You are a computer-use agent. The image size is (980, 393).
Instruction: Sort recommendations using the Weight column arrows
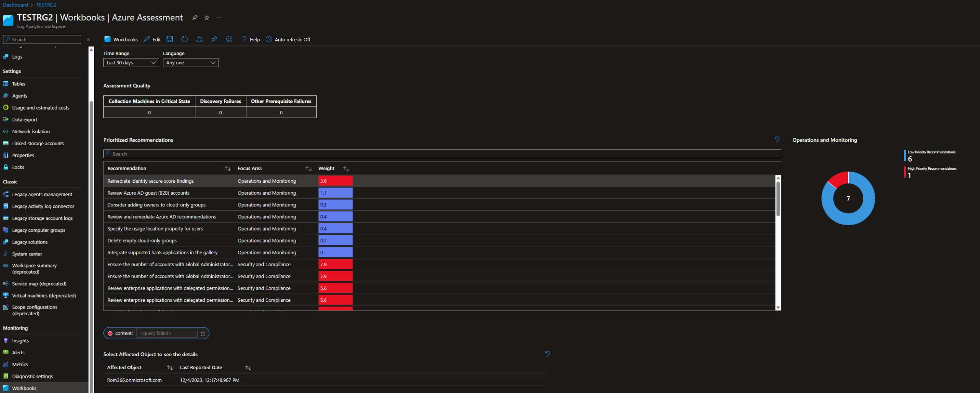point(346,168)
